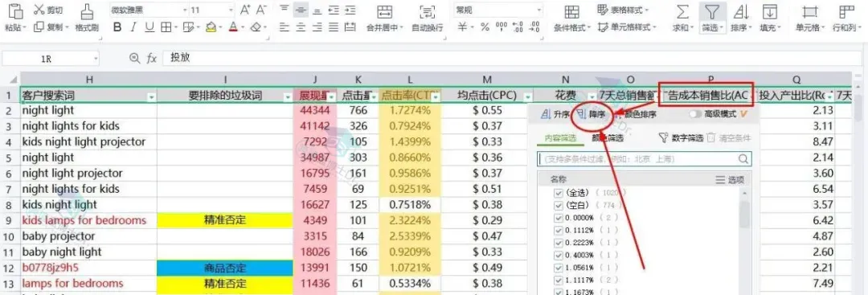The image size is (868, 295).
Task: Sort ascending with 升序 button
Action: (x=555, y=115)
